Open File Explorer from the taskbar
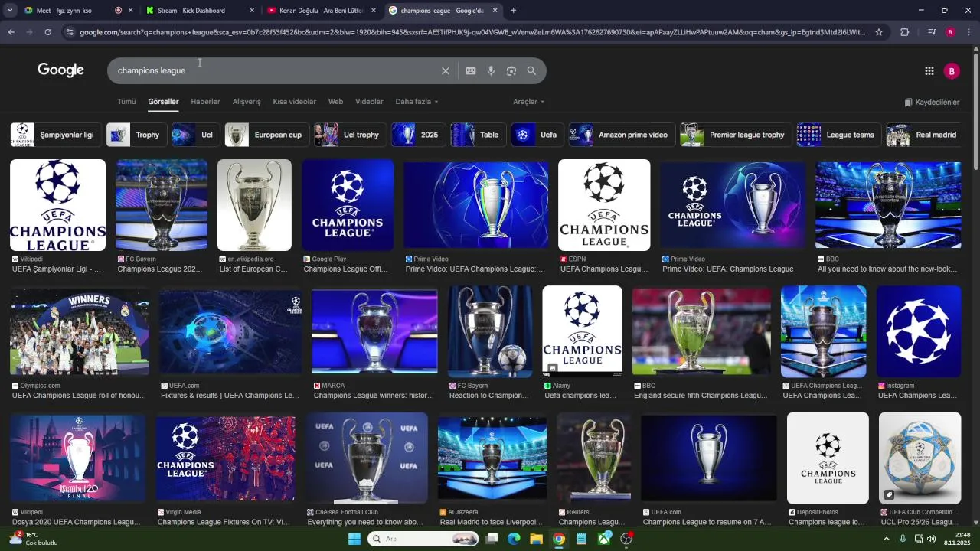The height and width of the screenshot is (551, 980). pos(536,539)
